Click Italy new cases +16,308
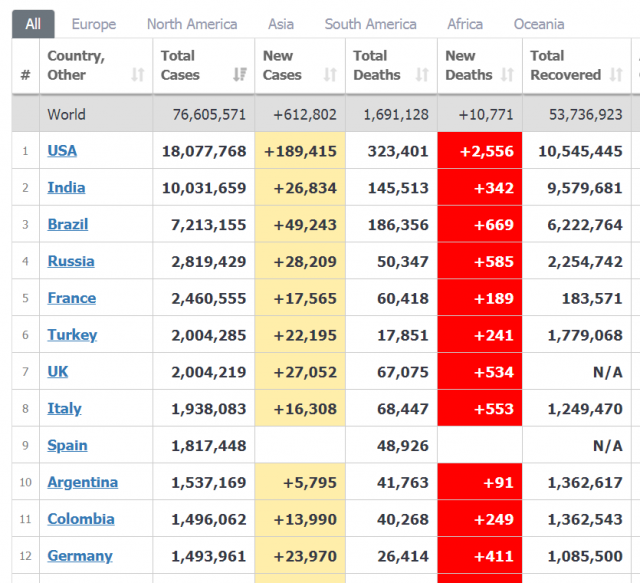The height and width of the screenshot is (583, 640). [x=305, y=409]
